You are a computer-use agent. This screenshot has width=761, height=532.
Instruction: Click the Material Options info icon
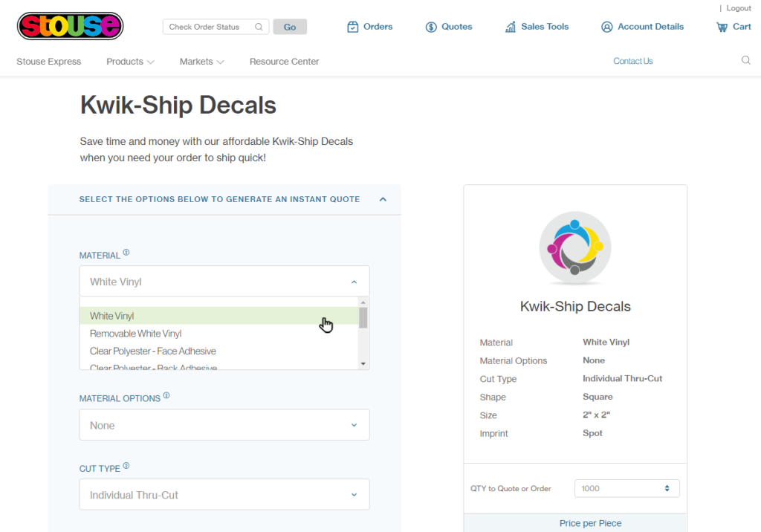[x=166, y=396]
